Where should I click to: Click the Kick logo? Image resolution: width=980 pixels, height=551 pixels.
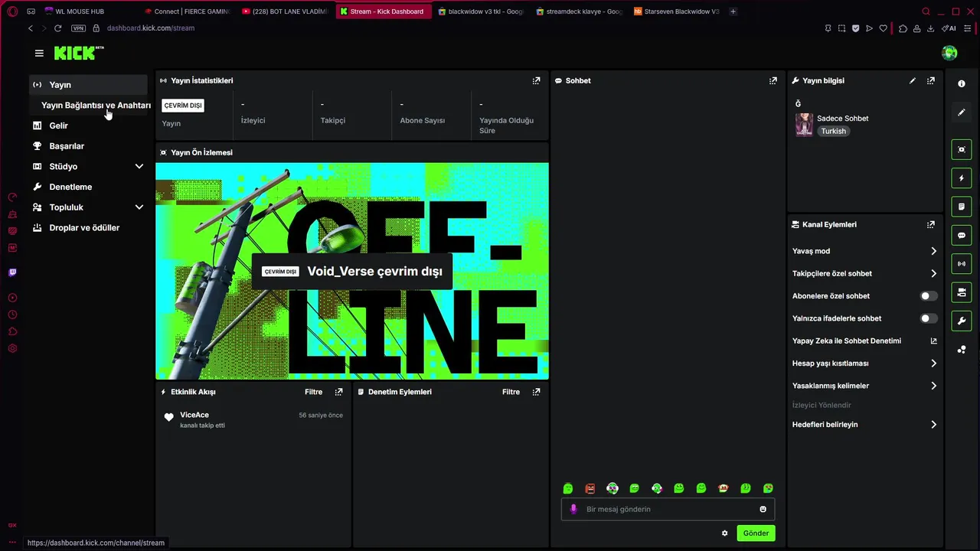(x=78, y=53)
